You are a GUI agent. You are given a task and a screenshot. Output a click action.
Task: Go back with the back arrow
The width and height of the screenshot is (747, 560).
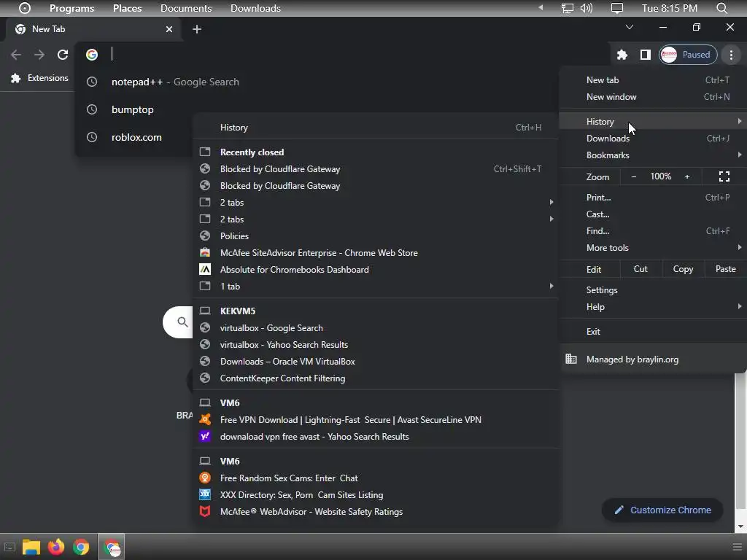pos(16,55)
